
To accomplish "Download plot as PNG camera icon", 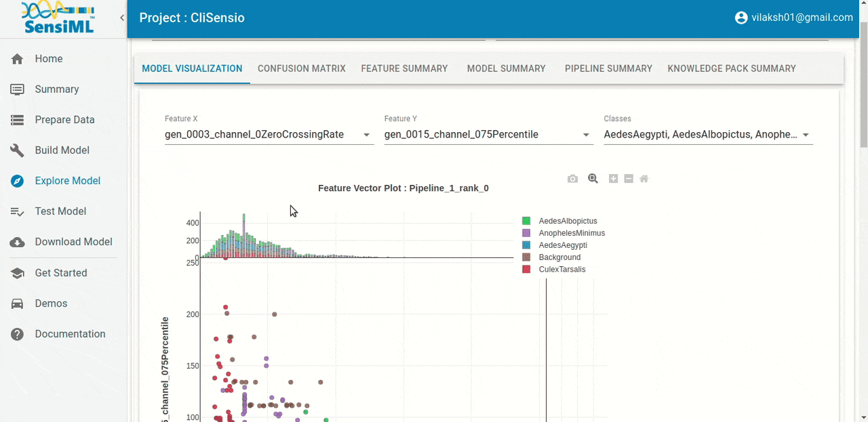I will 572,179.
